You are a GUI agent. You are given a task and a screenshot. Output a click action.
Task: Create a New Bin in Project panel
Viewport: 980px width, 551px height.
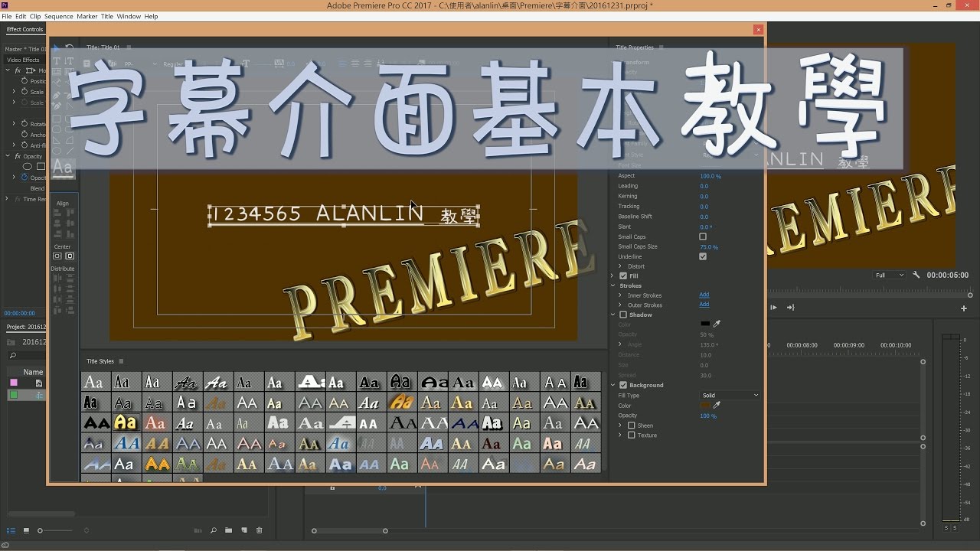click(x=229, y=530)
